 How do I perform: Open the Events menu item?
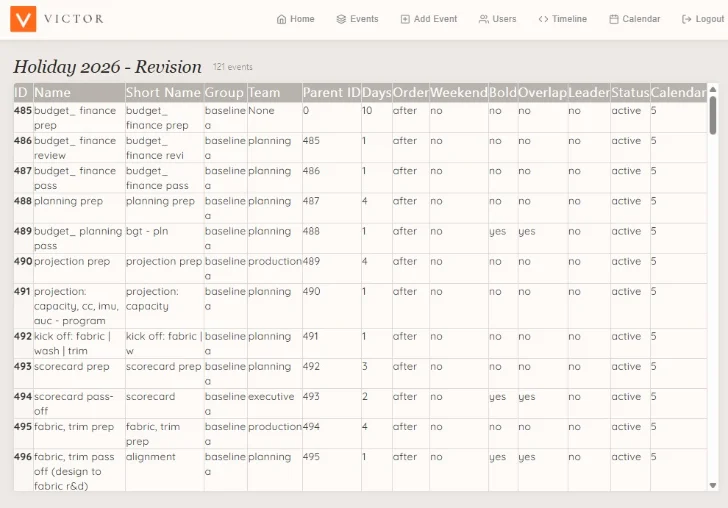pyautogui.click(x=358, y=19)
